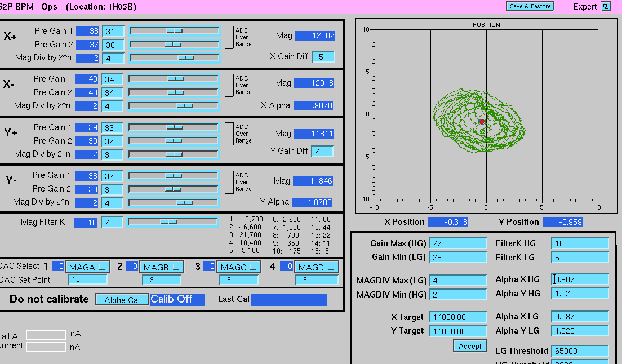Edit the Y Gain Diff field
This screenshot has width=622, height=364.
pyautogui.click(x=322, y=151)
